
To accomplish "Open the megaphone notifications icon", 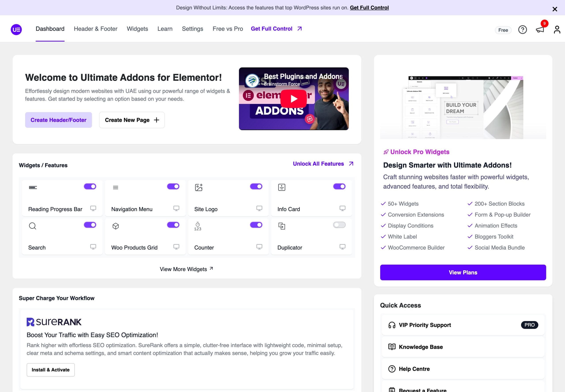I will click(540, 30).
